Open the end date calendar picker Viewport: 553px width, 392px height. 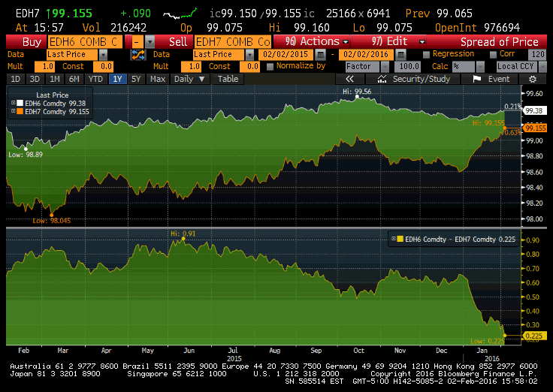(403, 55)
